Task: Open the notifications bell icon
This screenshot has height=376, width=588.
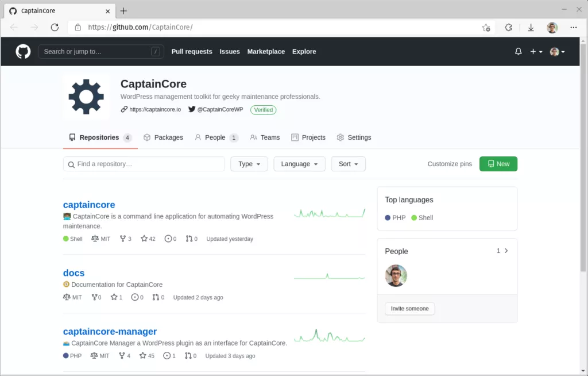Action: [x=518, y=51]
